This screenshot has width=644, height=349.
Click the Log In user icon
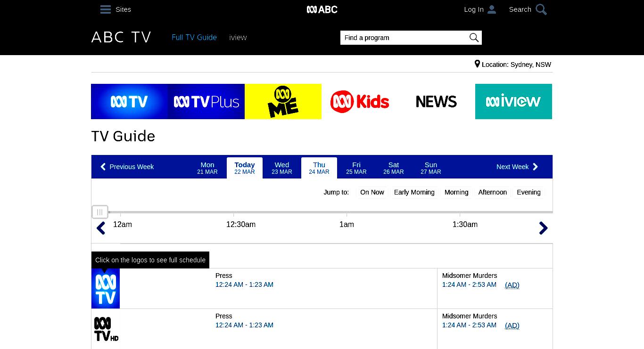click(x=492, y=9)
